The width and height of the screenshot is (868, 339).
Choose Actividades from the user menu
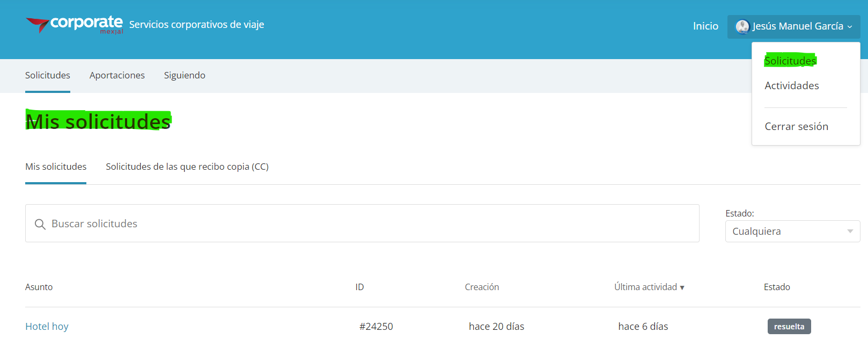point(791,85)
